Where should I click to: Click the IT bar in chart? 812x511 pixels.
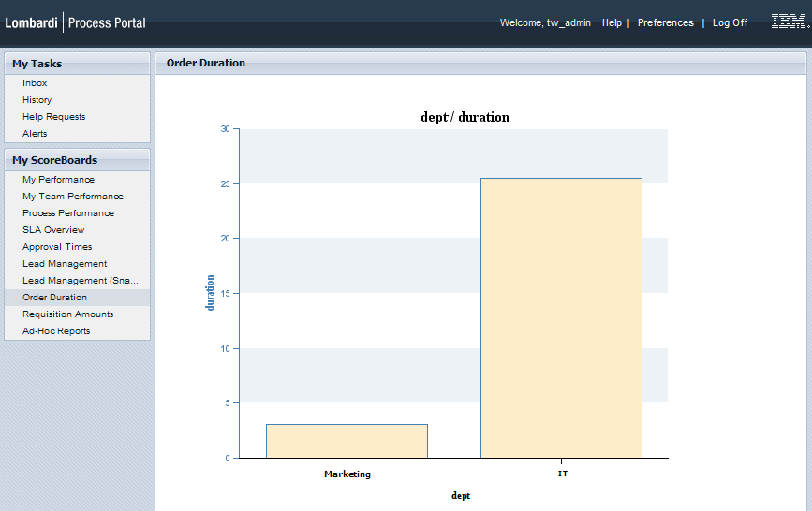tap(561, 318)
